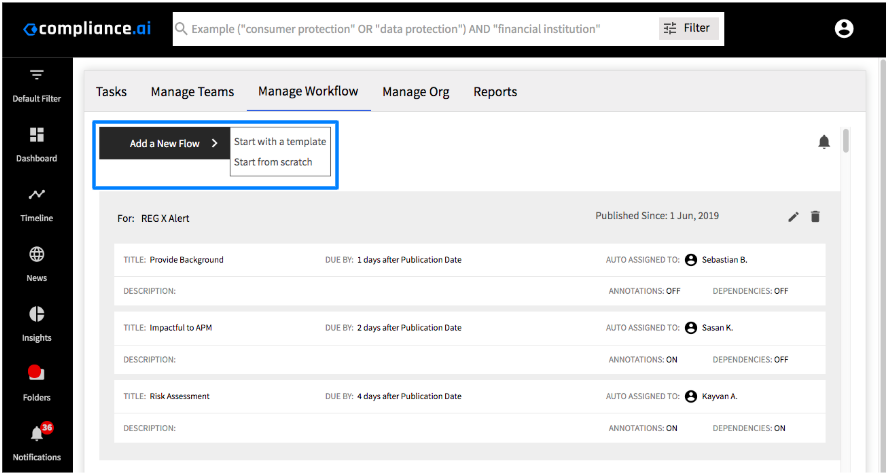The image size is (887, 473).
Task: Click the search magnifier icon
Action: point(181,28)
